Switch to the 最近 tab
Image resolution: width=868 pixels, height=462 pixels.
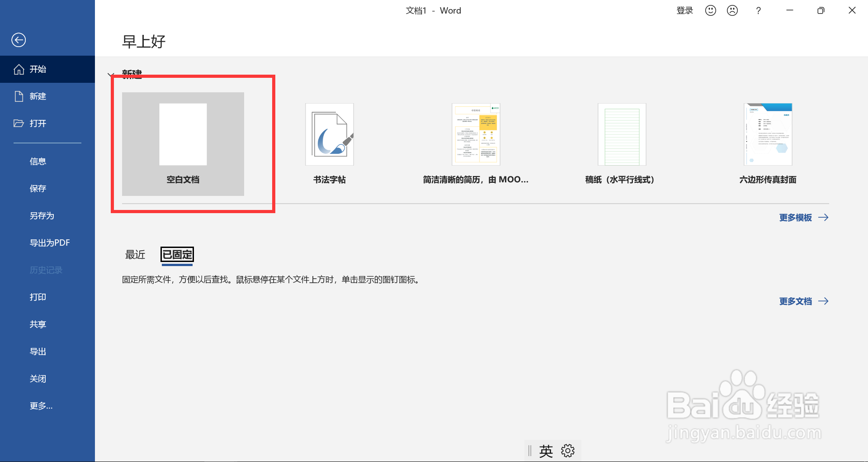point(135,255)
